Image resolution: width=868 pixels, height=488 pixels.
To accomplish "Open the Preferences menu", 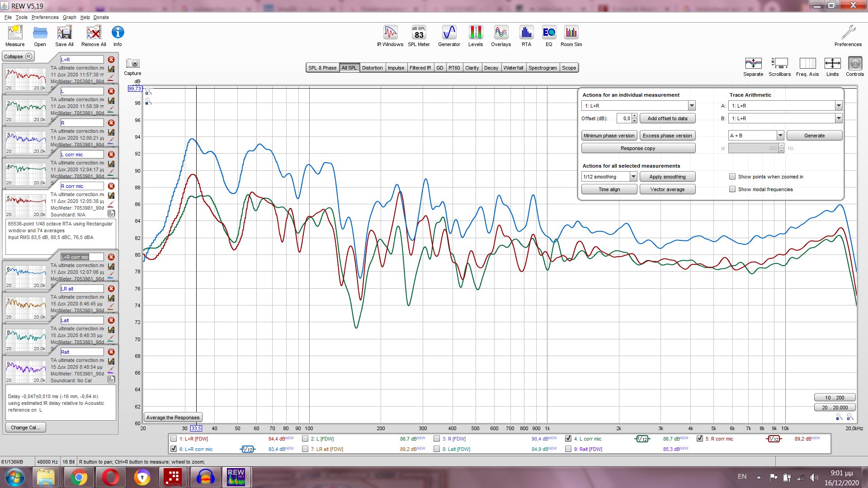I will [x=45, y=17].
